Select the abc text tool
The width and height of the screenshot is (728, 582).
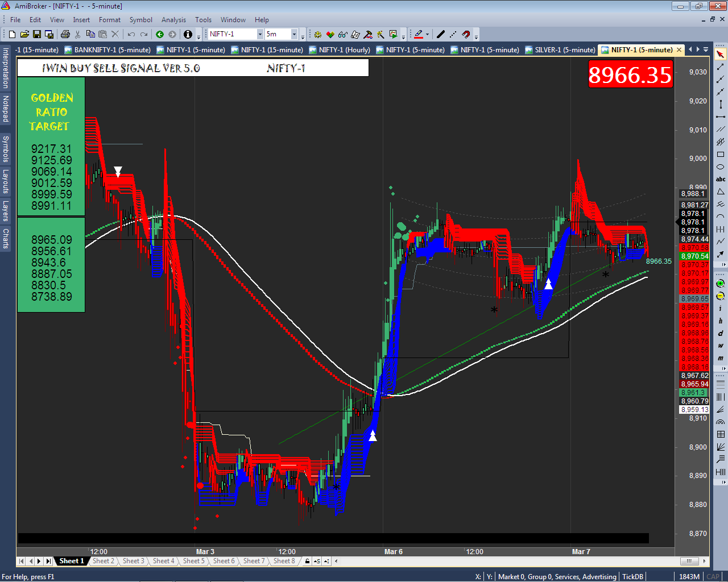[x=721, y=179]
